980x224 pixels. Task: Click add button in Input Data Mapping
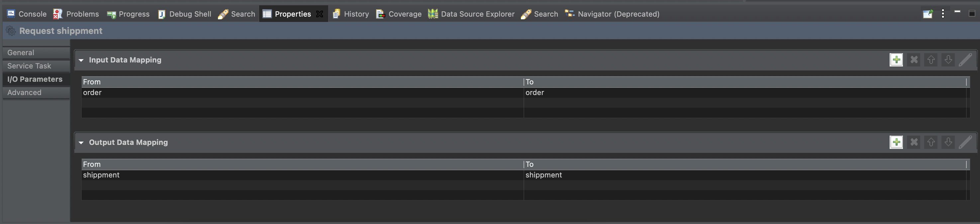(x=896, y=60)
